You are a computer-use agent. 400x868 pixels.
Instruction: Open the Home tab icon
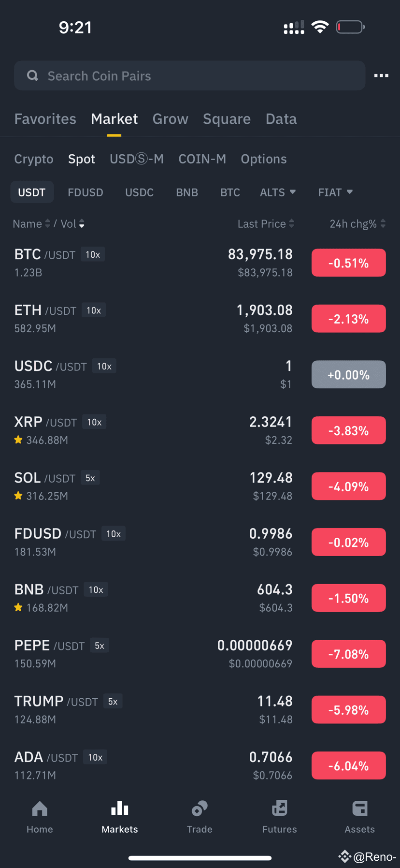click(40, 808)
